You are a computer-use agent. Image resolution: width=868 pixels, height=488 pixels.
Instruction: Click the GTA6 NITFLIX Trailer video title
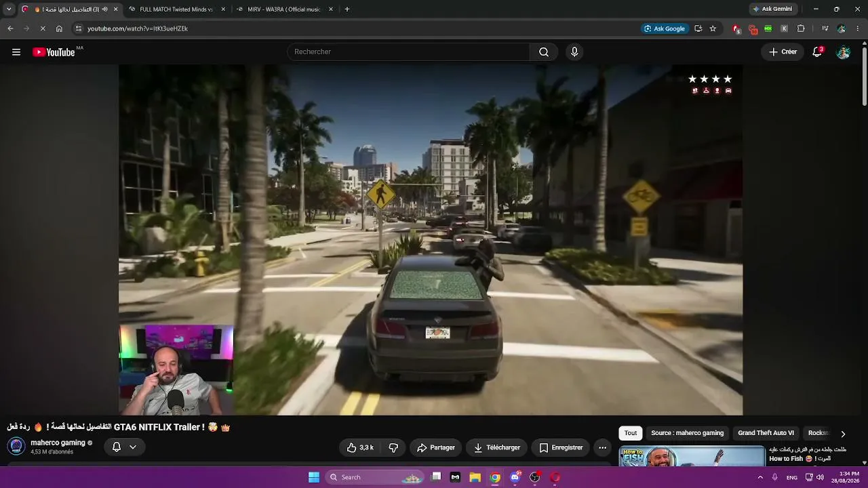(x=119, y=427)
